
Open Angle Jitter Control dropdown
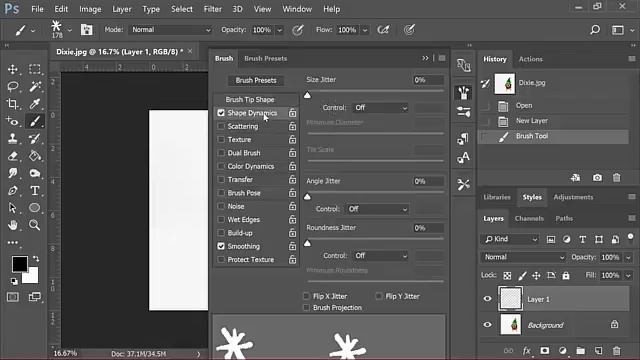tap(377, 209)
